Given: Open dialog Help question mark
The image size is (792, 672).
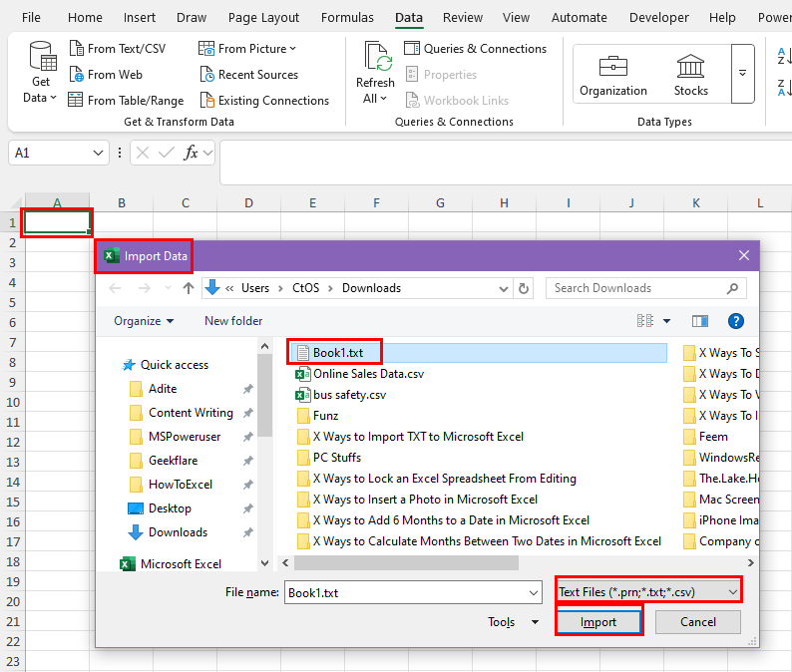Looking at the screenshot, I should pos(735,321).
